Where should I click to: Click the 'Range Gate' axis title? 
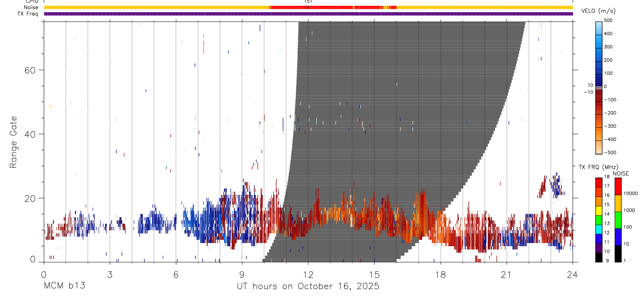point(14,142)
